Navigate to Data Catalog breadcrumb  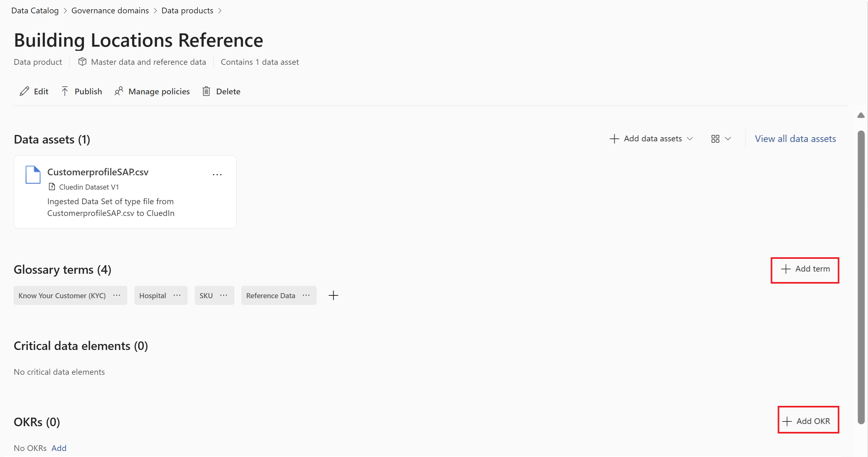click(35, 11)
